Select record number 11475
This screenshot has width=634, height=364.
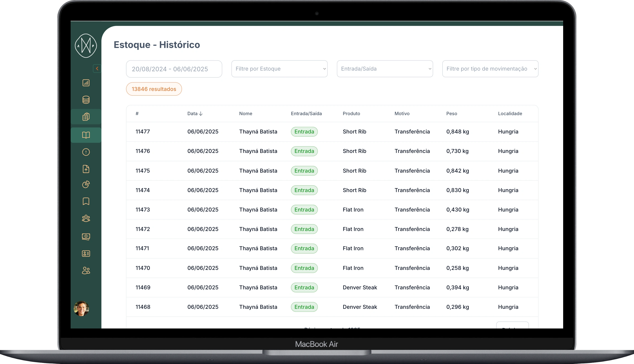click(143, 171)
